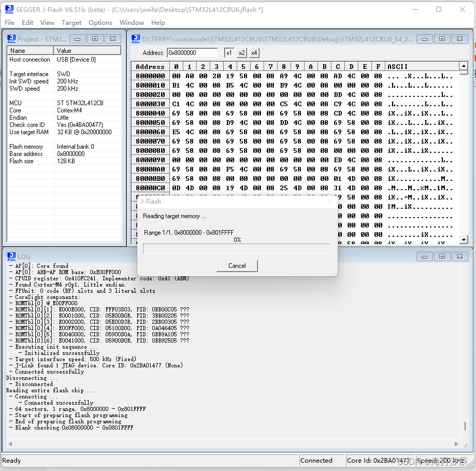Open the Edit menu
This screenshot has width=476, height=471.
coord(27,23)
